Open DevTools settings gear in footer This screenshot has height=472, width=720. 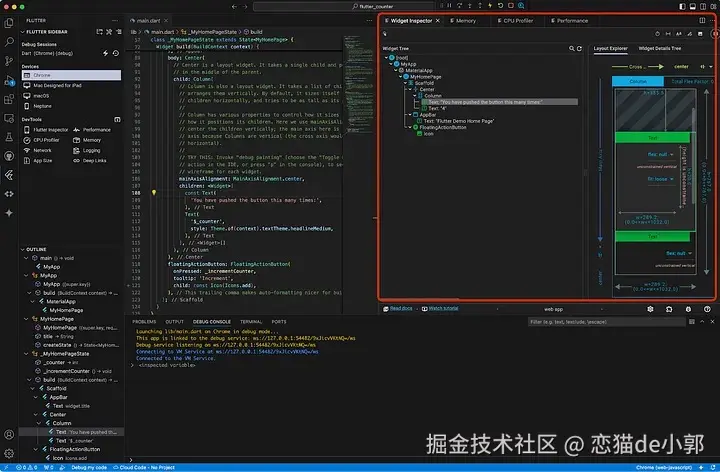coord(650,309)
